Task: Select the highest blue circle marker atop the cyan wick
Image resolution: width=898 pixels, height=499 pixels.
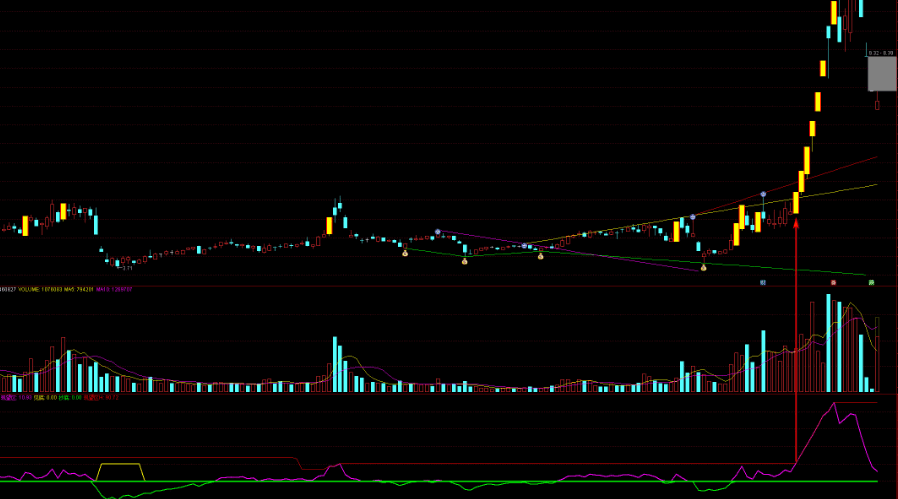Action: tap(763, 194)
